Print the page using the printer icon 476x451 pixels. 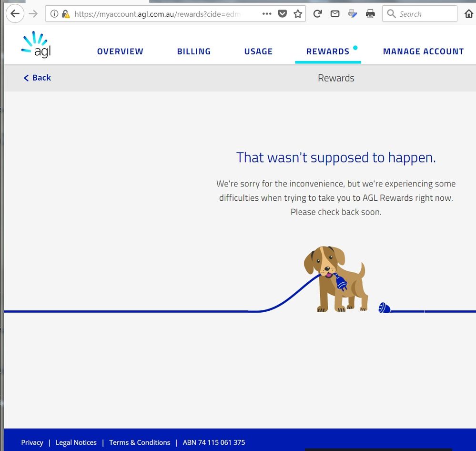click(370, 14)
